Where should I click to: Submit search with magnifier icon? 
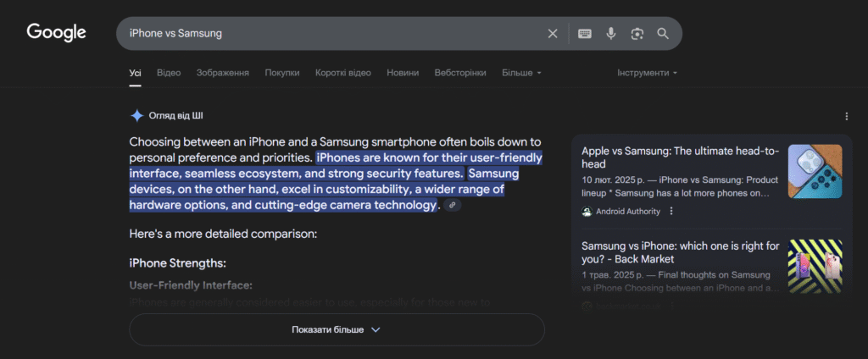pos(663,34)
